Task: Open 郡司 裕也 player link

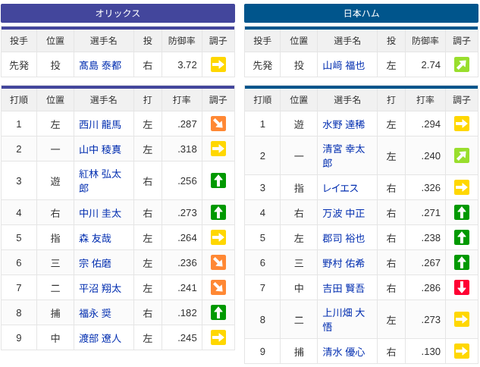Action: click(x=344, y=238)
